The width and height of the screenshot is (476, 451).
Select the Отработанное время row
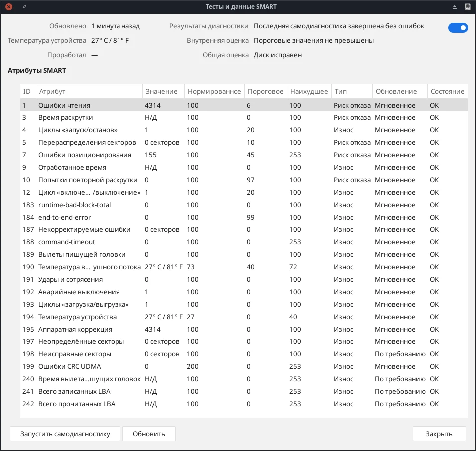click(244, 167)
